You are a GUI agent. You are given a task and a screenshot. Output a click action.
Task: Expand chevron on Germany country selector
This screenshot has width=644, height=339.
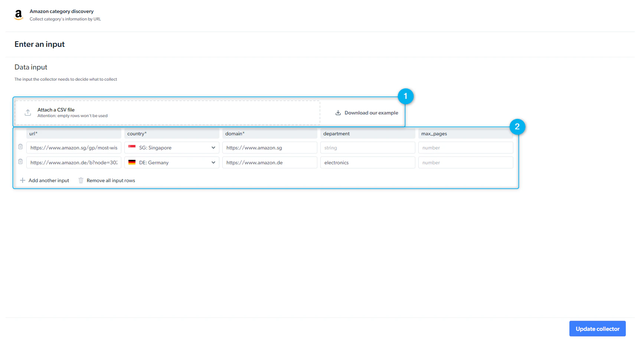click(213, 162)
